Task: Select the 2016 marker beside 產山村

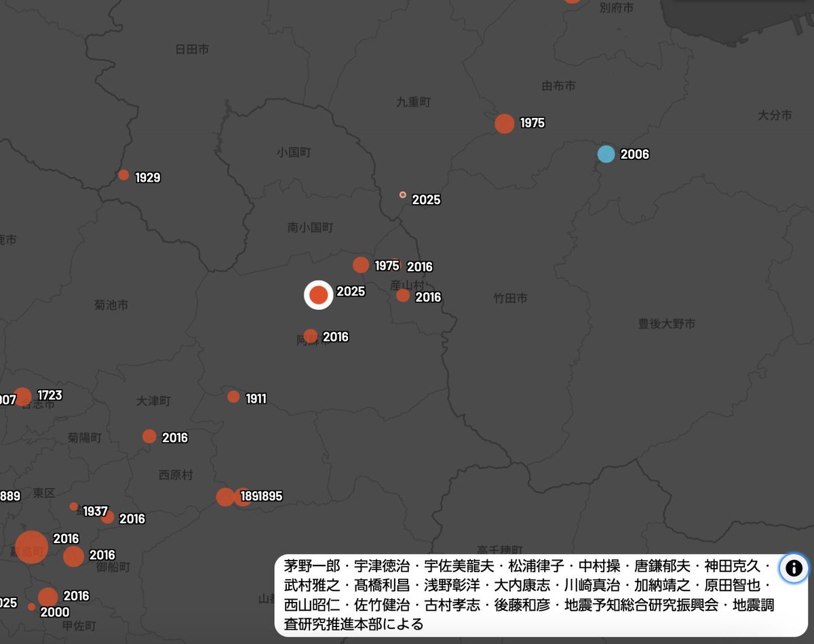Action: point(404,295)
